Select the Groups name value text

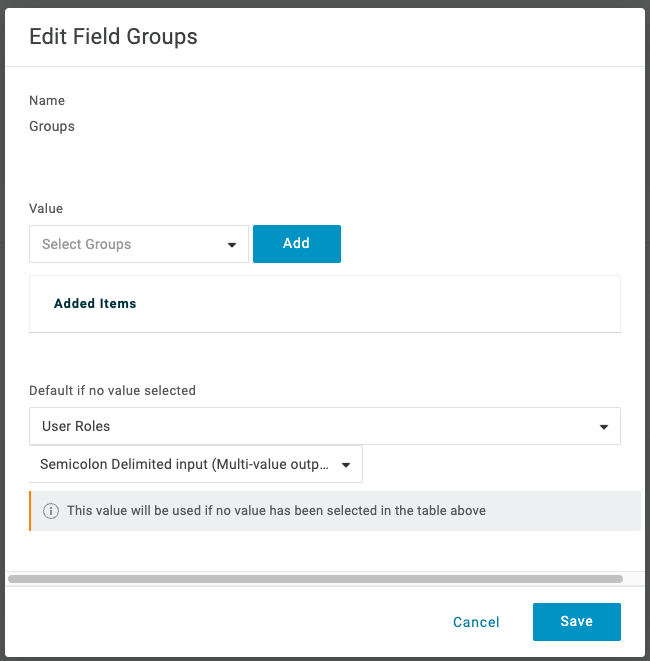pos(52,127)
